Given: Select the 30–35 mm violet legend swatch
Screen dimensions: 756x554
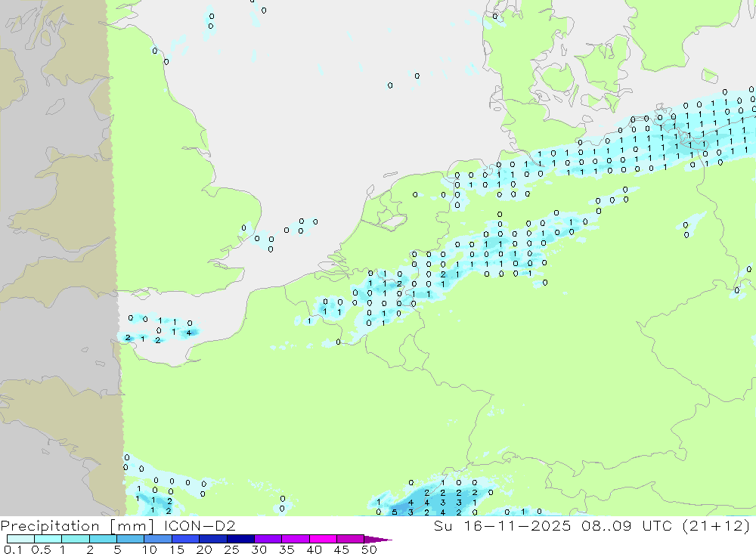Looking at the screenshot, I should click(x=268, y=539).
